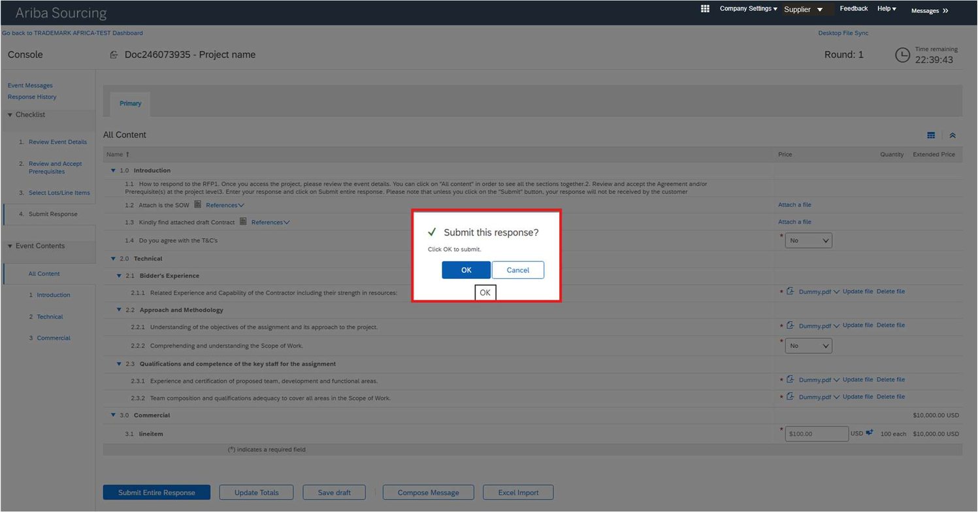Image resolution: width=980 pixels, height=512 pixels.
Task: Collapse the 3.0 Commercial section
Action: [x=113, y=415]
